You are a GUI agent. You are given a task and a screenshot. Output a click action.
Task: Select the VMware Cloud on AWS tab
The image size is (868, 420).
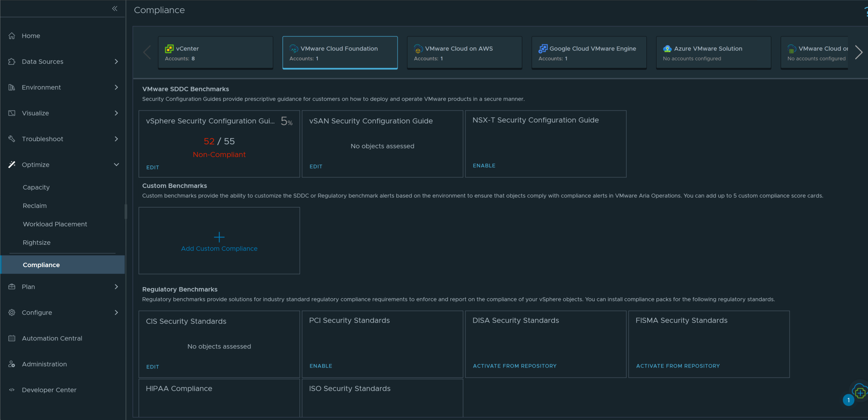click(464, 53)
